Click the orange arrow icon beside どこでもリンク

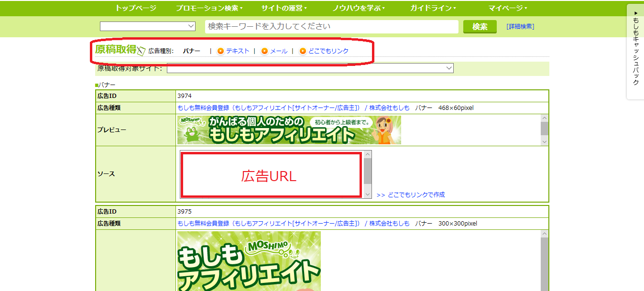(303, 51)
